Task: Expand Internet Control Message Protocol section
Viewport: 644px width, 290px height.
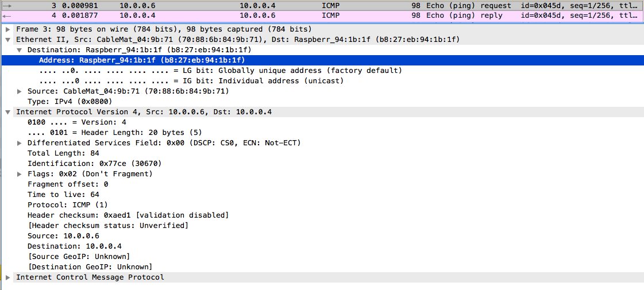Action: (x=7, y=277)
